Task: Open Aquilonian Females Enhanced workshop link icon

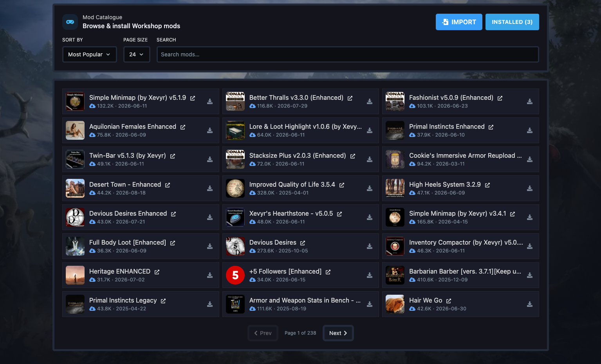Action: click(x=183, y=127)
